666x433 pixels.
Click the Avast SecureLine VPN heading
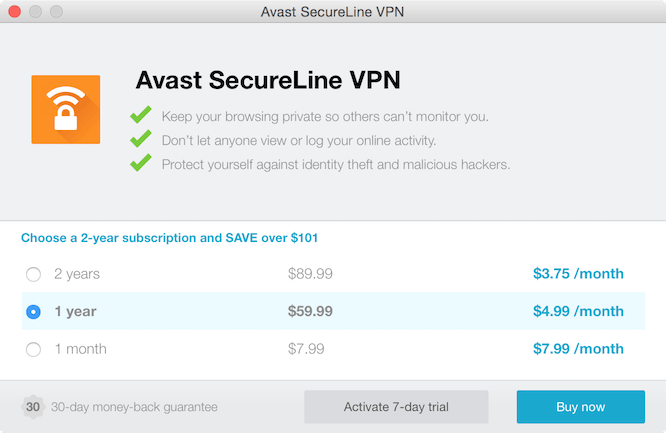pos(268,80)
